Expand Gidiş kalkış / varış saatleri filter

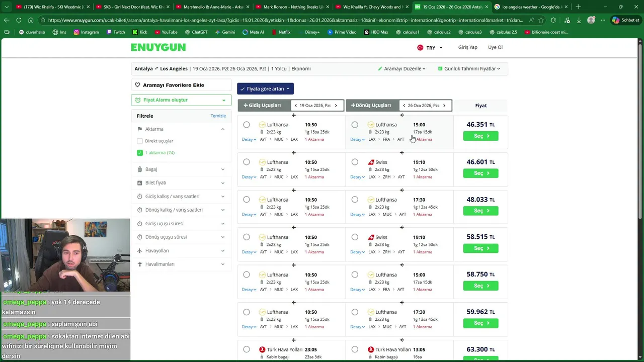point(181,197)
